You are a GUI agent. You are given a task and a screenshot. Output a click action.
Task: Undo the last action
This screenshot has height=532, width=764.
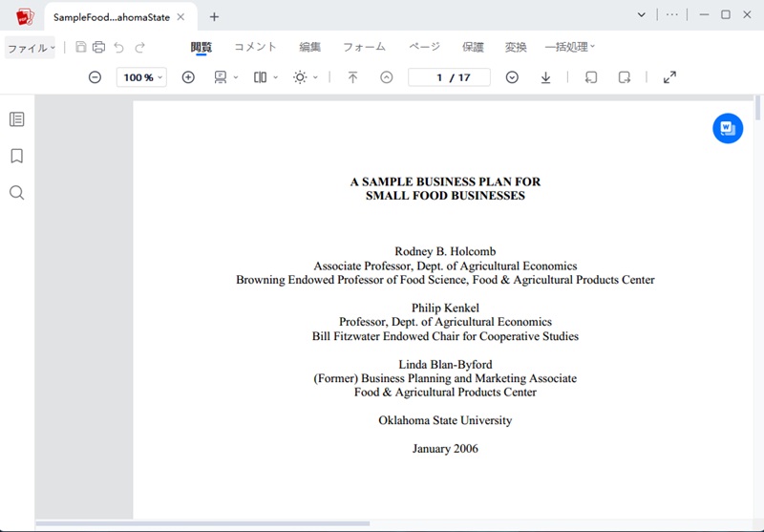[118, 47]
